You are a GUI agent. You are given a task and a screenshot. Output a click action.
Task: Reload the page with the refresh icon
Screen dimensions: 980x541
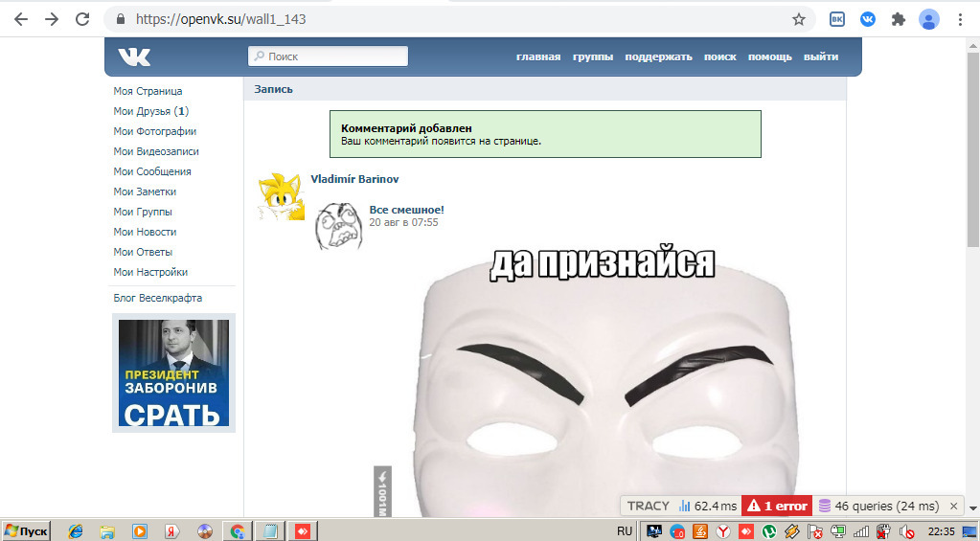click(81, 19)
